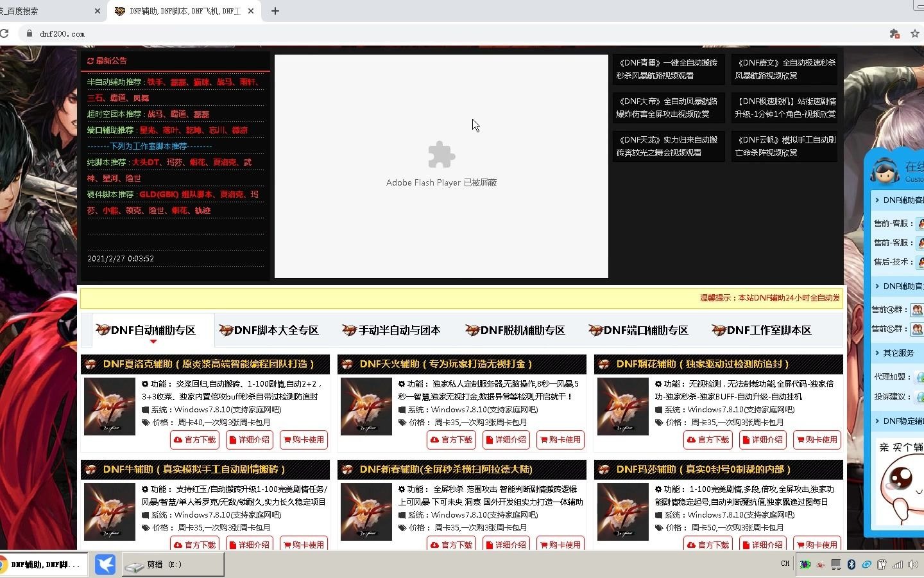Image resolution: width=924 pixels, height=578 pixels.
Task: Open 《DNF云帆》模拟手工自动刷 video link
Action: tap(785, 146)
